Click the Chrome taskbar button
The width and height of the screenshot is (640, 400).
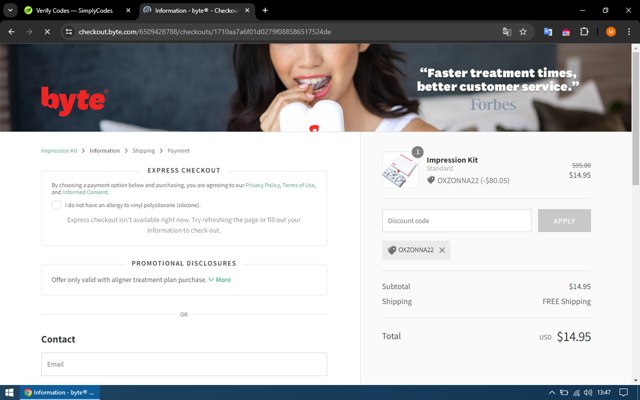click(60, 392)
